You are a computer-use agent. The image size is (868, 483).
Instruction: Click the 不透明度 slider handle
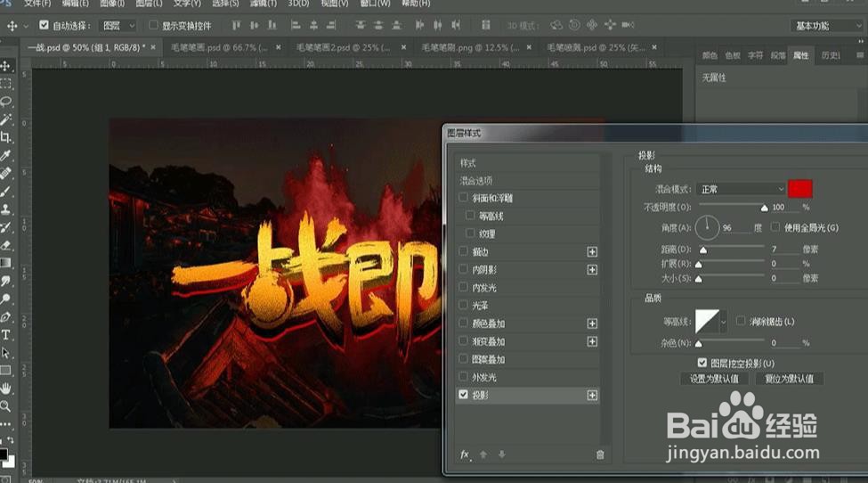tap(764, 209)
